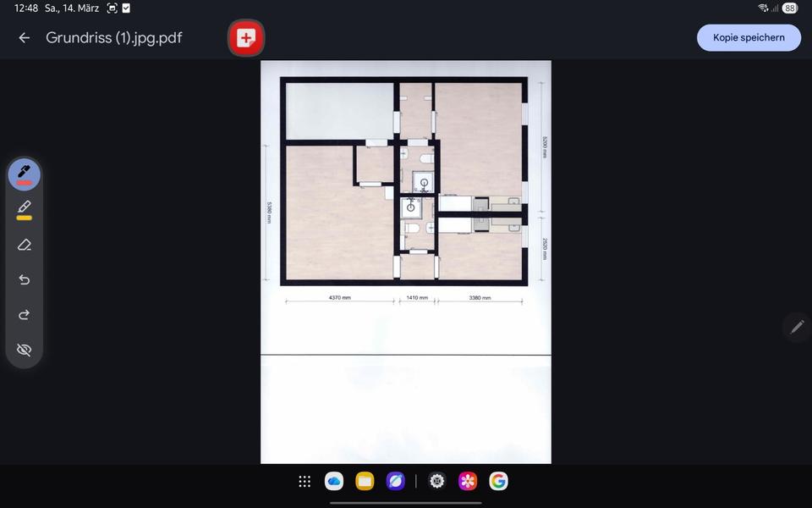Redo the reverted annotation
Image resolution: width=812 pixels, height=508 pixels.
pyautogui.click(x=24, y=315)
